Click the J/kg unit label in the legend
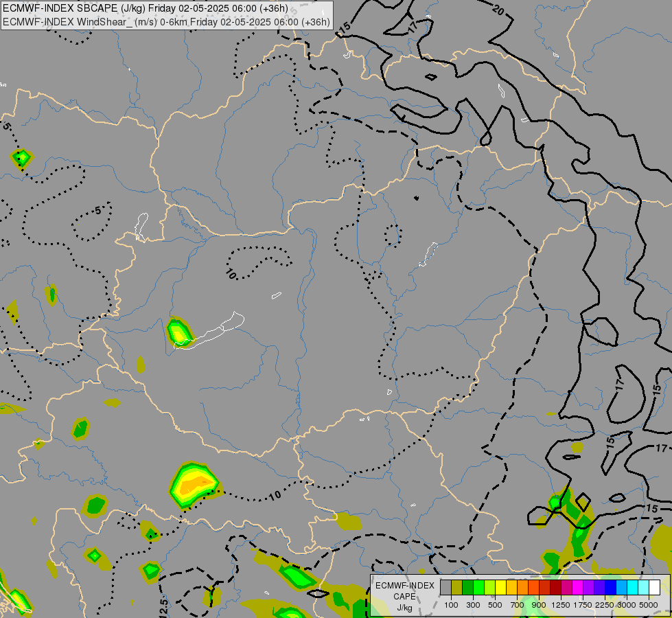 tap(404, 608)
